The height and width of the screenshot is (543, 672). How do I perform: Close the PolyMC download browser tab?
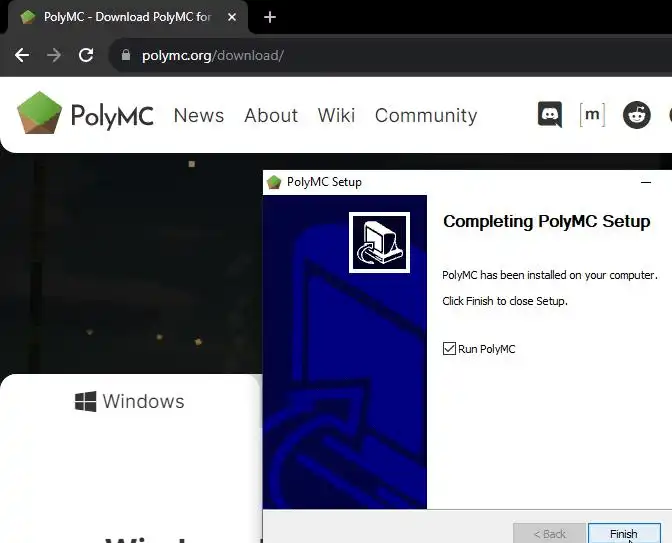232,17
